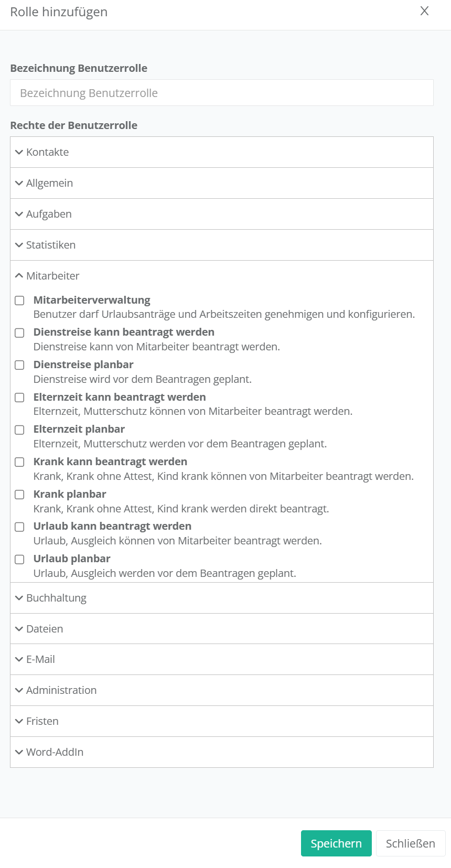Collapse the Mitarbeiter permissions section
451x868 pixels.
pyautogui.click(x=52, y=276)
